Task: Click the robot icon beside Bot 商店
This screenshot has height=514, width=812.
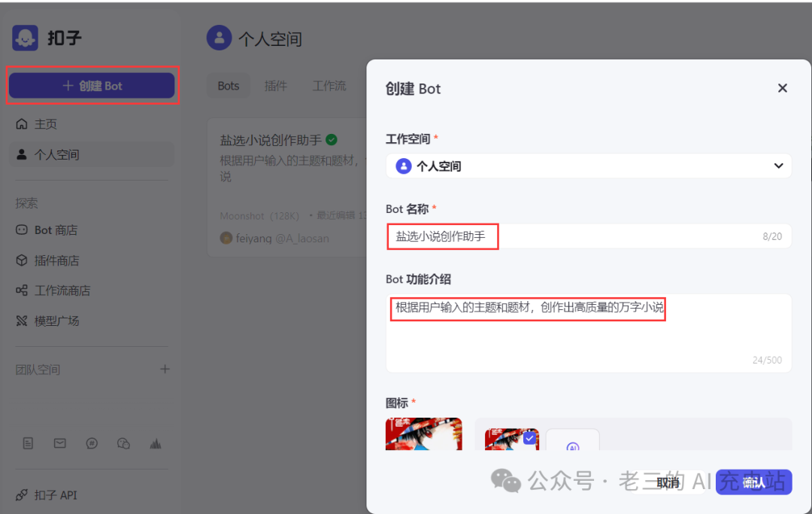Action: [22, 230]
